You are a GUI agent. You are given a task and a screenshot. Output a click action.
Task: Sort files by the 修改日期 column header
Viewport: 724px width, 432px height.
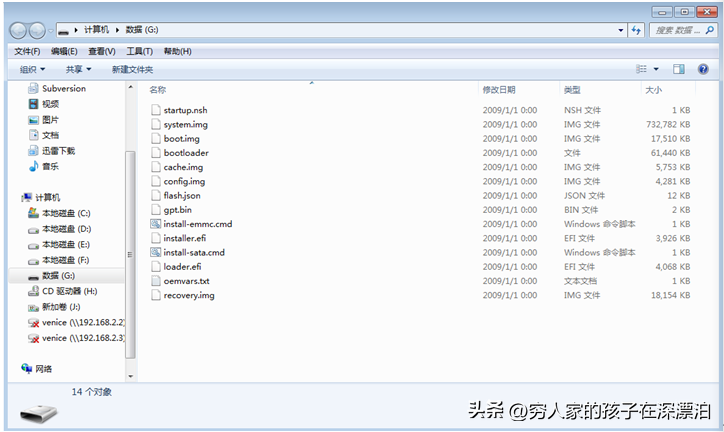499,90
